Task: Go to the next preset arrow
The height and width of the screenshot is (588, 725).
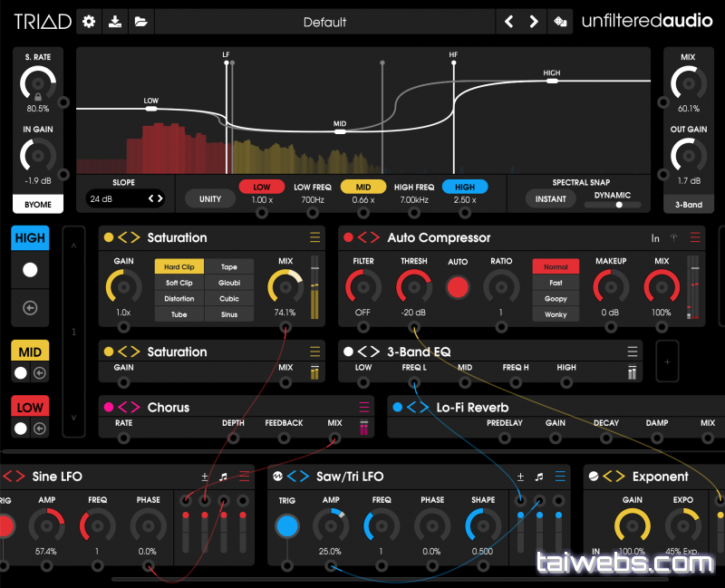Action: 534,22
